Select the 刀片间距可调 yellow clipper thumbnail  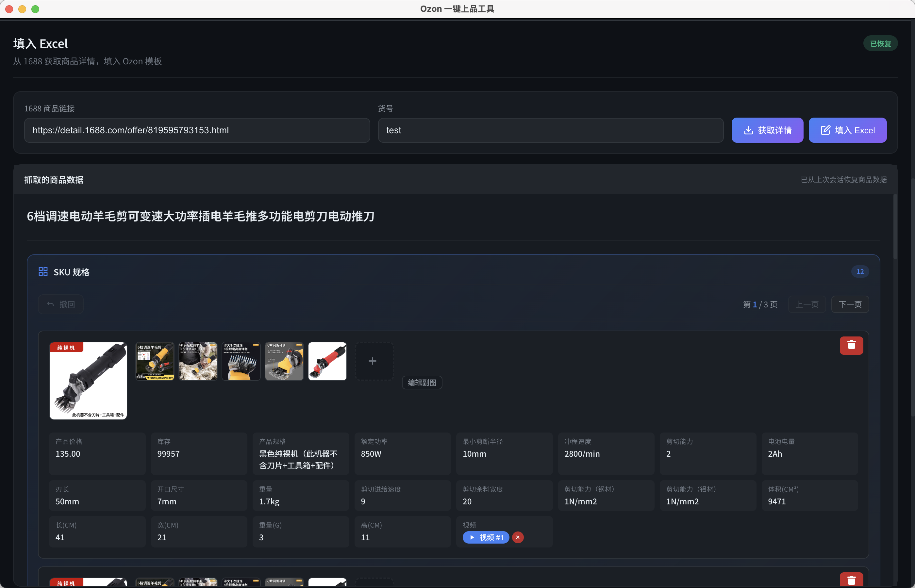(x=284, y=361)
